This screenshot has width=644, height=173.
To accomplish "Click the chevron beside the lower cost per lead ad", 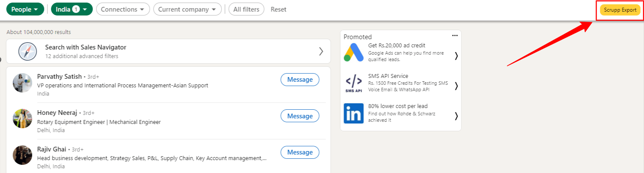I will pyautogui.click(x=456, y=116).
